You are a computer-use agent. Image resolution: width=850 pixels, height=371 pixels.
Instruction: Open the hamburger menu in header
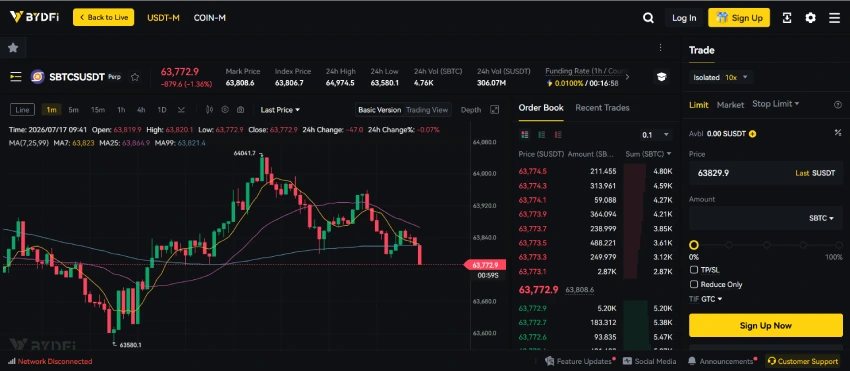[834, 18]
